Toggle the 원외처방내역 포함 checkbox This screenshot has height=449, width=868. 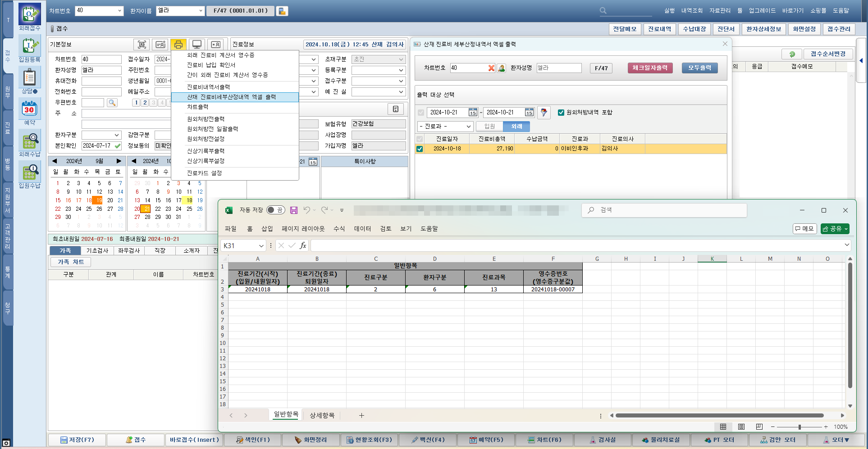tap(561, 113)
